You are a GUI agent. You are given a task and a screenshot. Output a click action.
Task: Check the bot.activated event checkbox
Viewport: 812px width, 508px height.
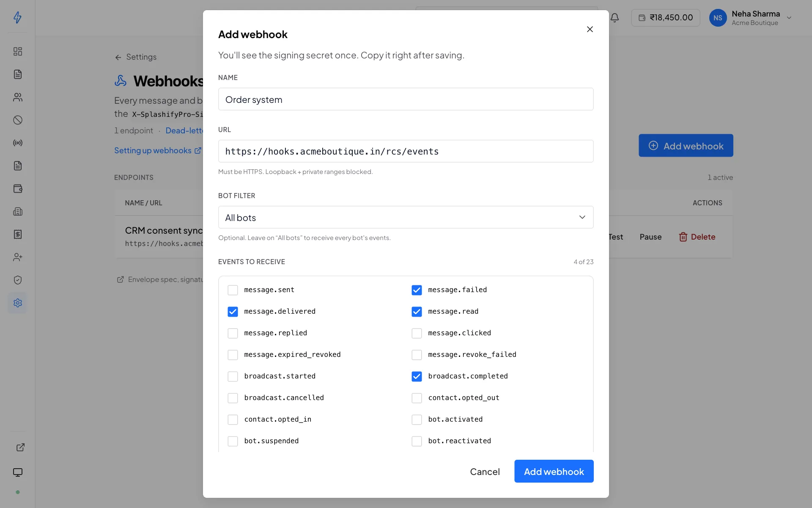(x=417, y=420)
